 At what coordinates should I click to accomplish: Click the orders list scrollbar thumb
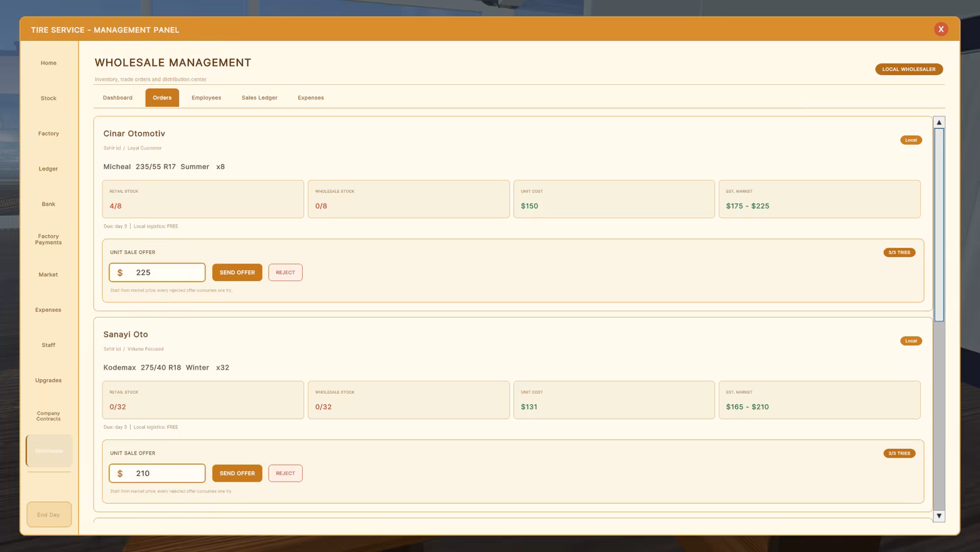click(x=939, y=224)
